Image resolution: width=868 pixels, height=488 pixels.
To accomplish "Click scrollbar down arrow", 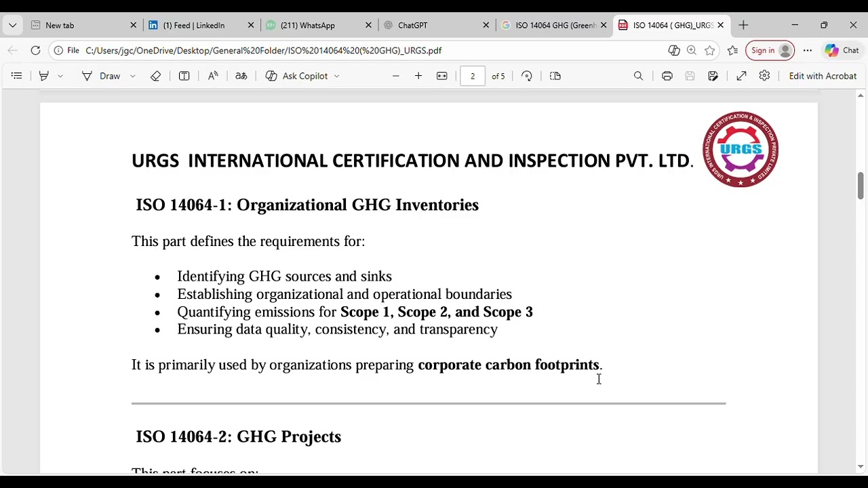I will (861, 467).
